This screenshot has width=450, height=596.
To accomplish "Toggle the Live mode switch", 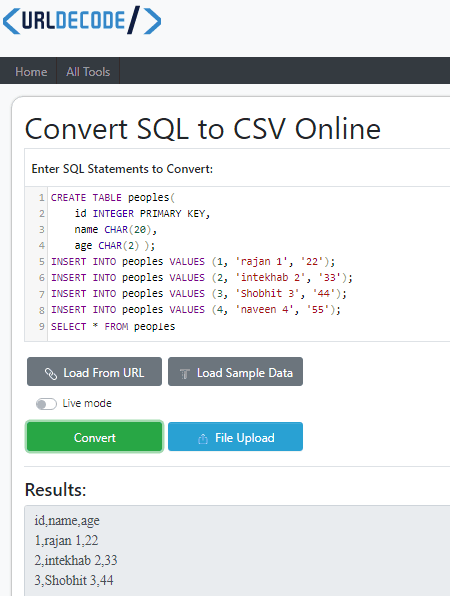I will (x=46, y=404).
